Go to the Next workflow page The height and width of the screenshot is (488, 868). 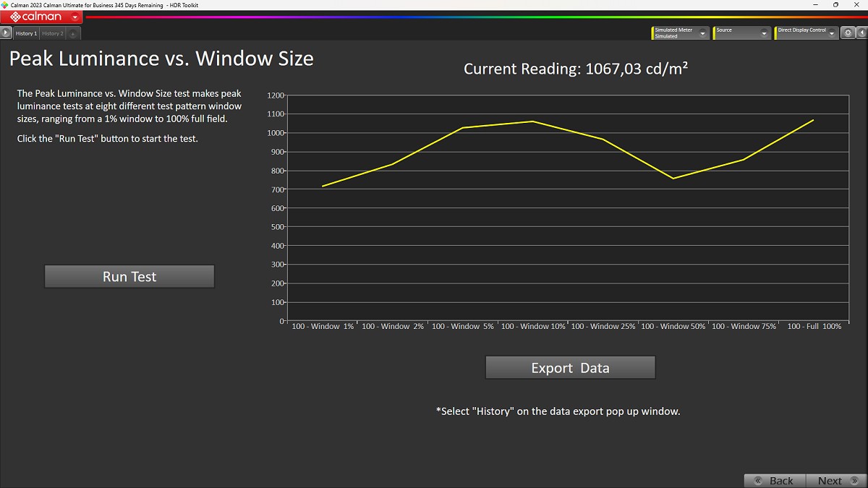click(835, 481)
